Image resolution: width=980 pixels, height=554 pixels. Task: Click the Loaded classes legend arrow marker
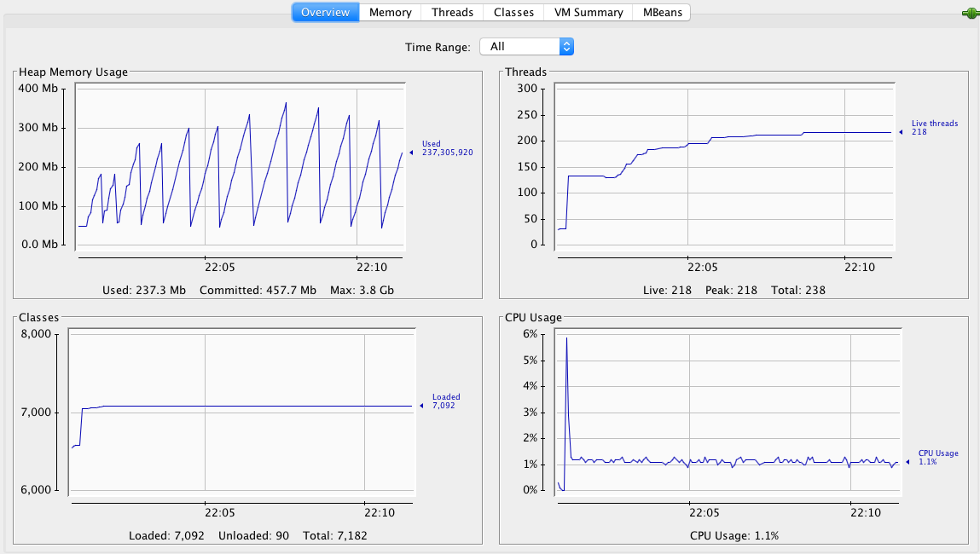coord(420,406)
